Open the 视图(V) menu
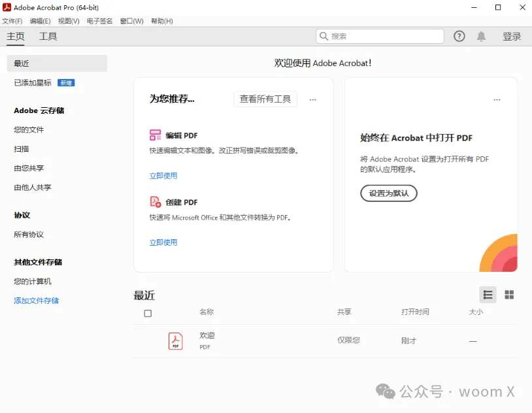 click(x=69, y=21)
